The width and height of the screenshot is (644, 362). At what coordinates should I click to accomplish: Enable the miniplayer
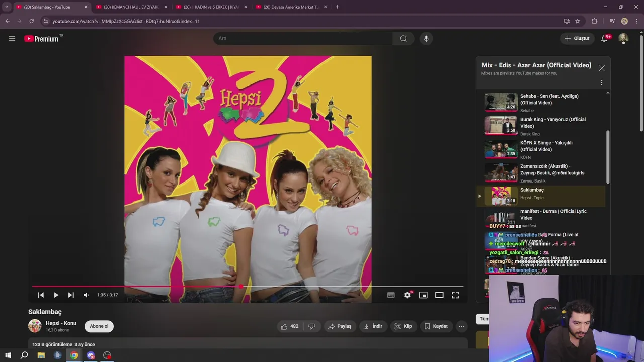(423, 295)
